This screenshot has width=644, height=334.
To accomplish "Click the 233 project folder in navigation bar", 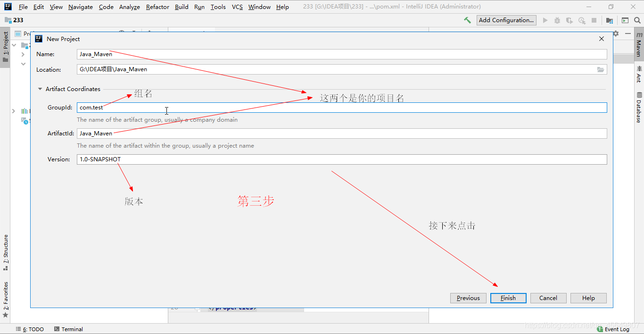I will (x=14, y=20).
